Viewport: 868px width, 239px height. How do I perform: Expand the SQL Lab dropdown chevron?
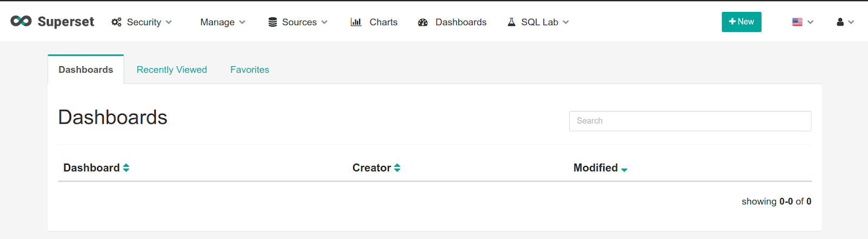pos(566,22)
